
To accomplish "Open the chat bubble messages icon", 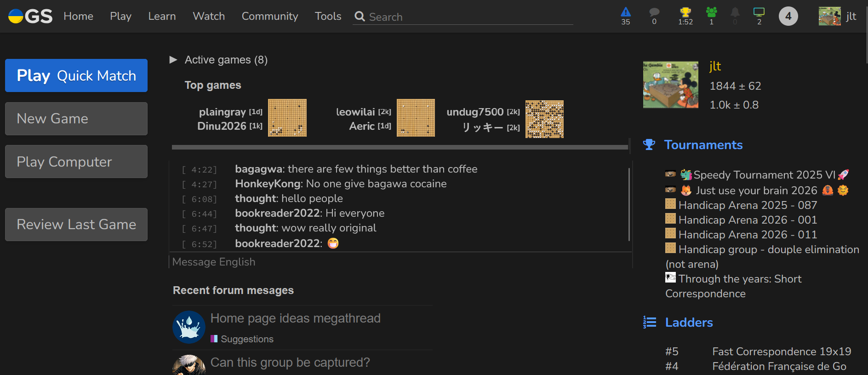I will (x=654, y=12).
